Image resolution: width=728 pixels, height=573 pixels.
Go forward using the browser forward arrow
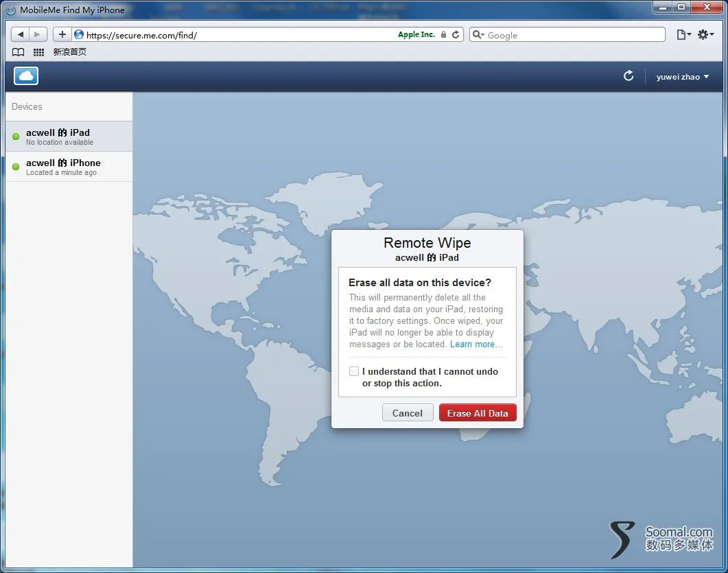38,34
